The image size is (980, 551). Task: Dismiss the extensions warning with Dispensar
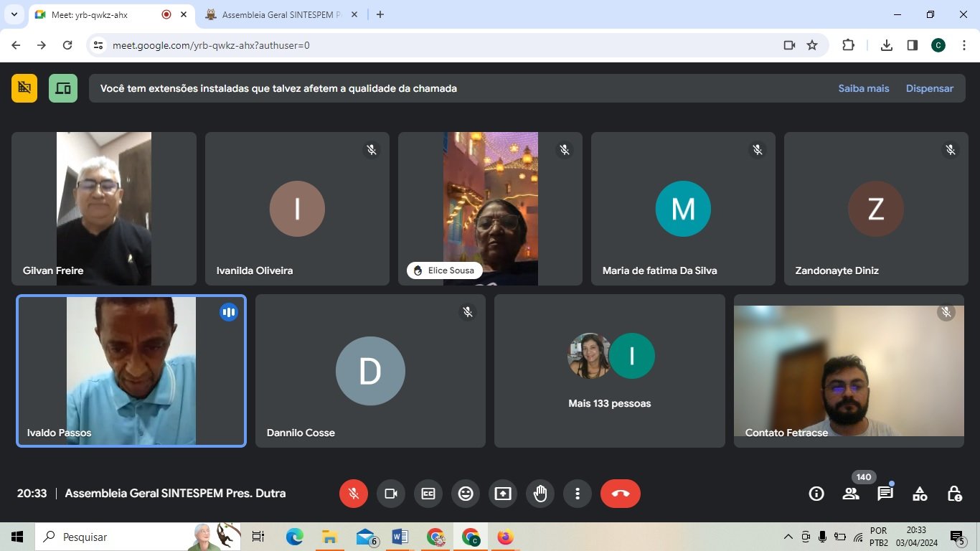[x=929, y=88]
